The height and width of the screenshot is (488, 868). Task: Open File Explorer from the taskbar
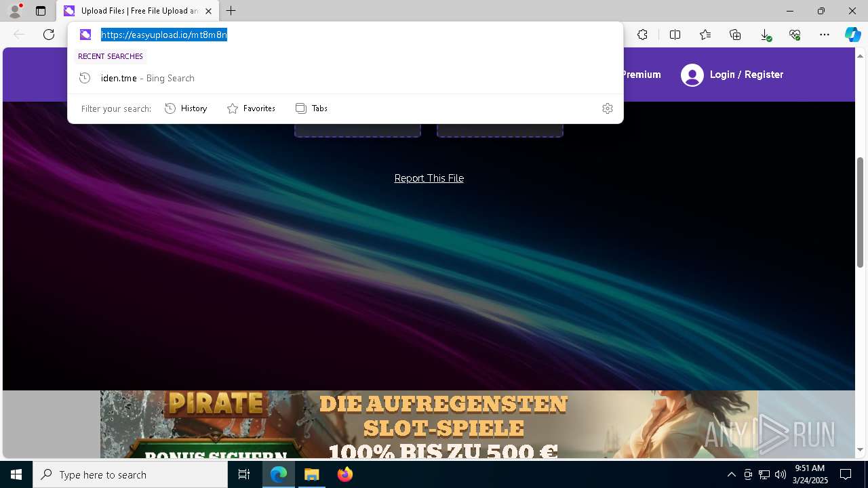click(x=312, y=474)
